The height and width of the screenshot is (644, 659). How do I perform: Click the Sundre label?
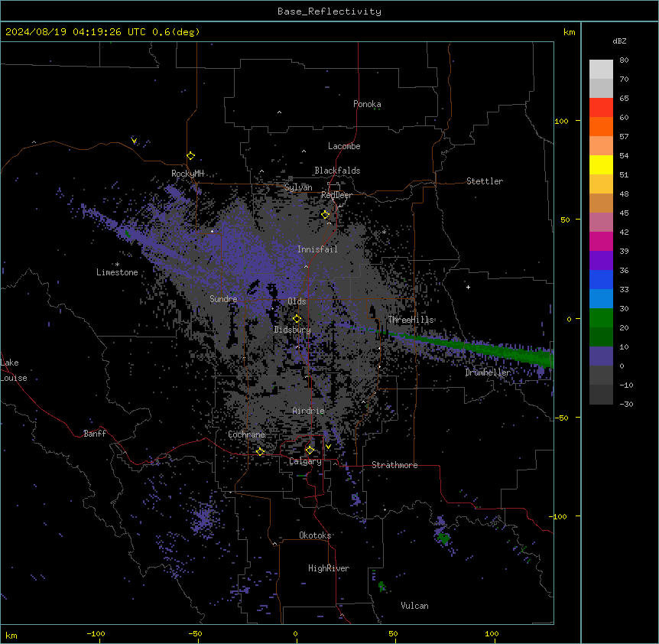tap(223, 299)
